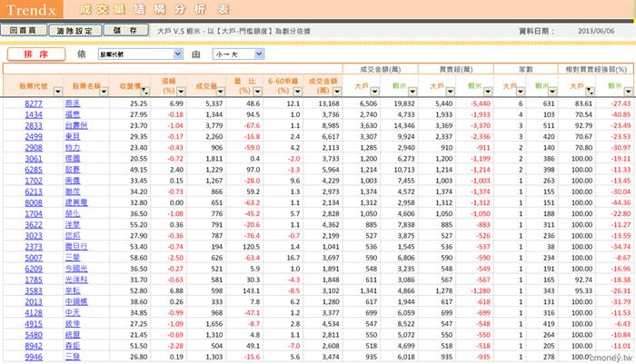Open stock code link 1434

34,114
